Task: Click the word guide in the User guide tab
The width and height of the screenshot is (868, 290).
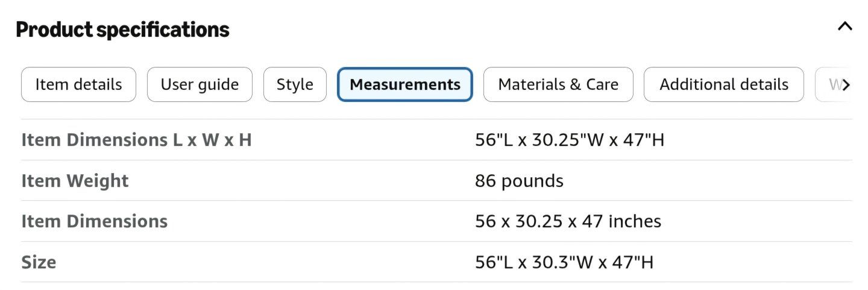Action: (x=219, y=85)
